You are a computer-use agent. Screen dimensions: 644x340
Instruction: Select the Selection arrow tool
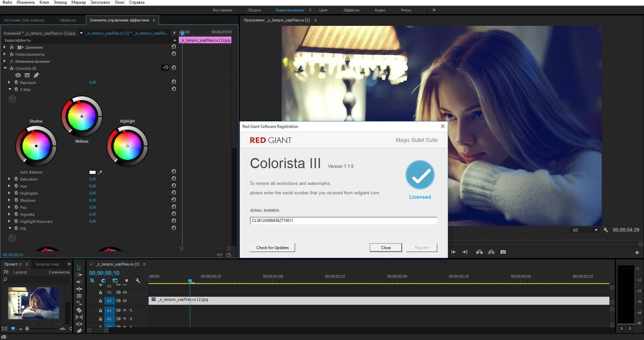tap(79, 268)
